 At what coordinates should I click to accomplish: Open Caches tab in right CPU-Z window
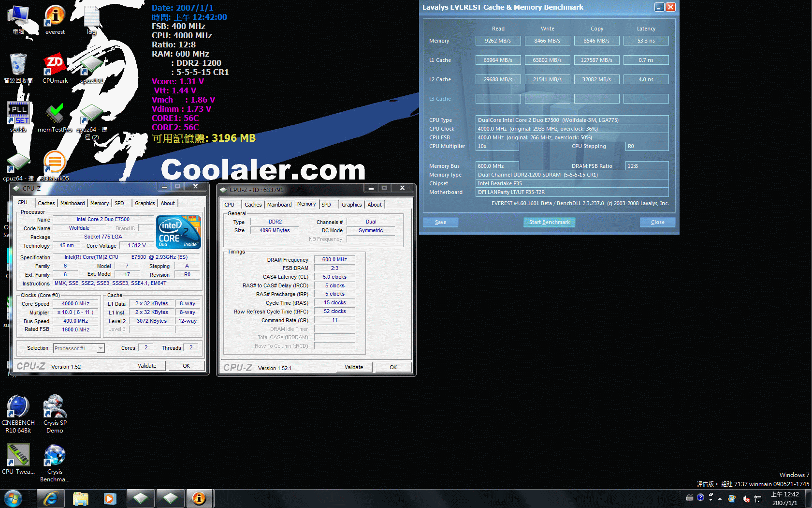(253, 205)
